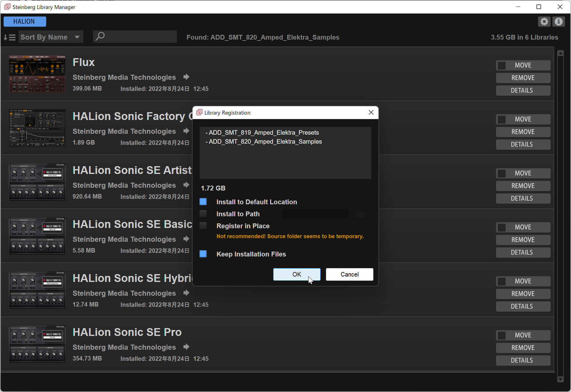Image resolution: width=571 pixels, height=392 pixels.
Task: Toggle Keep Installation Files checkbox
Action: tap(203, 254)
